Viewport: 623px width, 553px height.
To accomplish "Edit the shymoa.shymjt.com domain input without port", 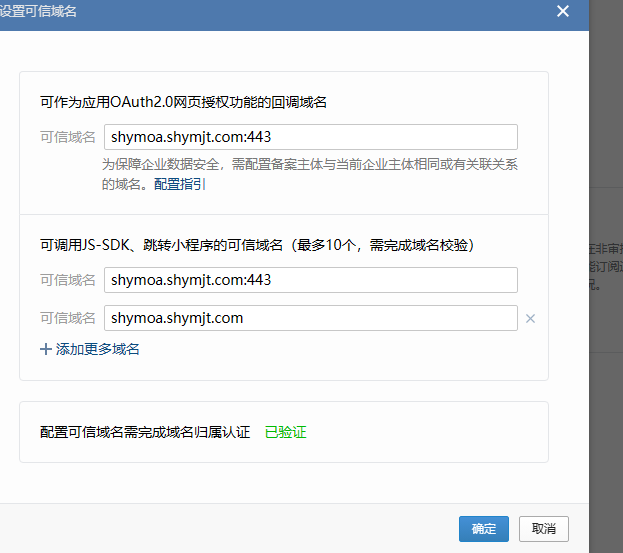I will point(310,318).
